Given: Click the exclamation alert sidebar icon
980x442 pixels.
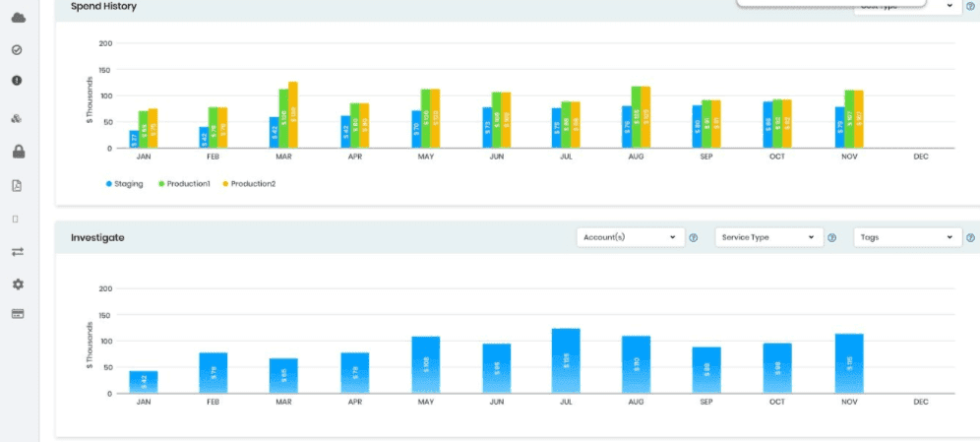Looking at the screenshot, I should click(17, 81).
